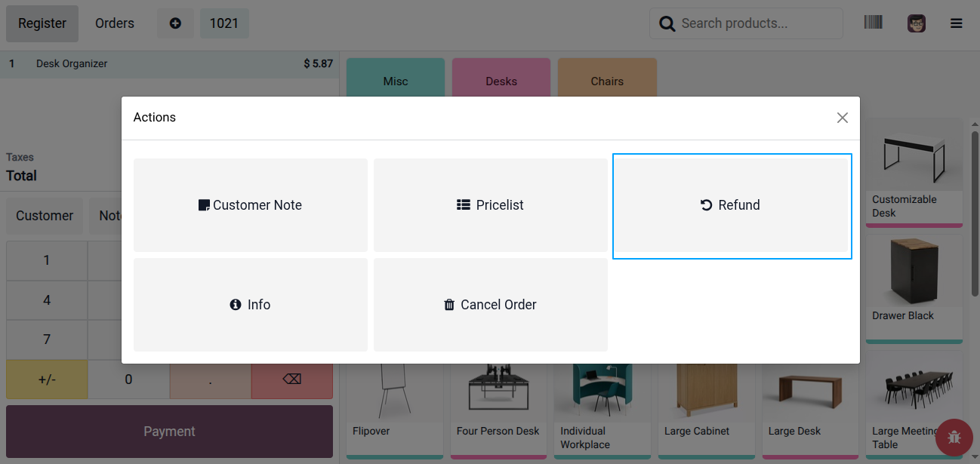Add a new order with plus icon
The width and height of the screenshot is (980, 464).
[175, 23]
